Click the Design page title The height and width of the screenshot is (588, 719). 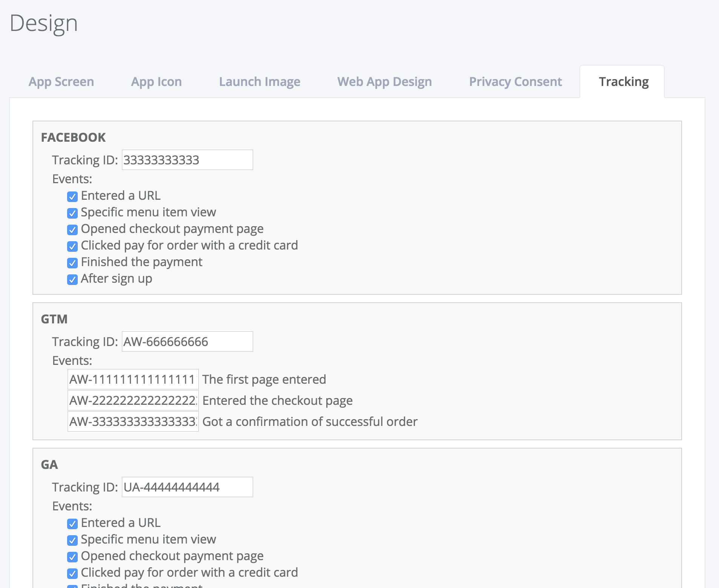point(44,23)
